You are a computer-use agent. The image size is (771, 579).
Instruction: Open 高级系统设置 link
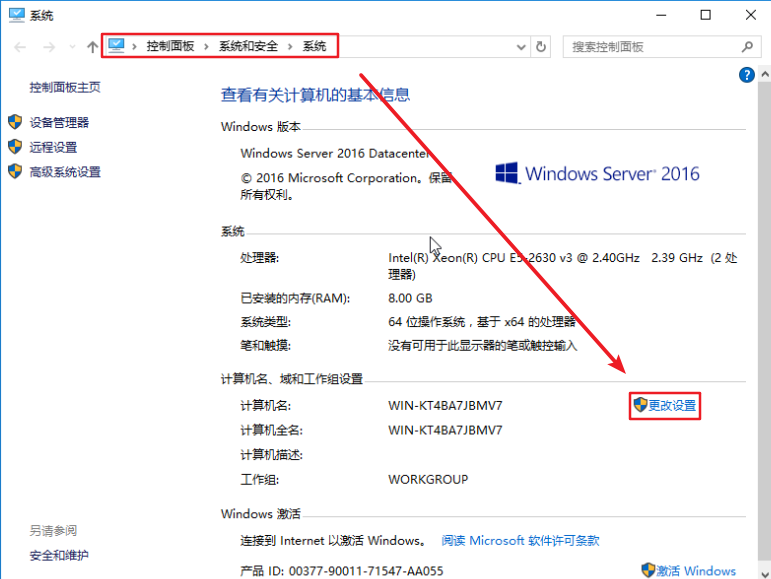pyautogui.click(x=65, y=172)
